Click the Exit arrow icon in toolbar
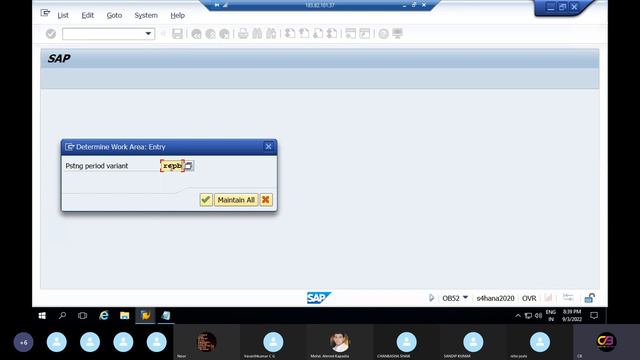Screen dimensions: 640x360 click(211, 33)
